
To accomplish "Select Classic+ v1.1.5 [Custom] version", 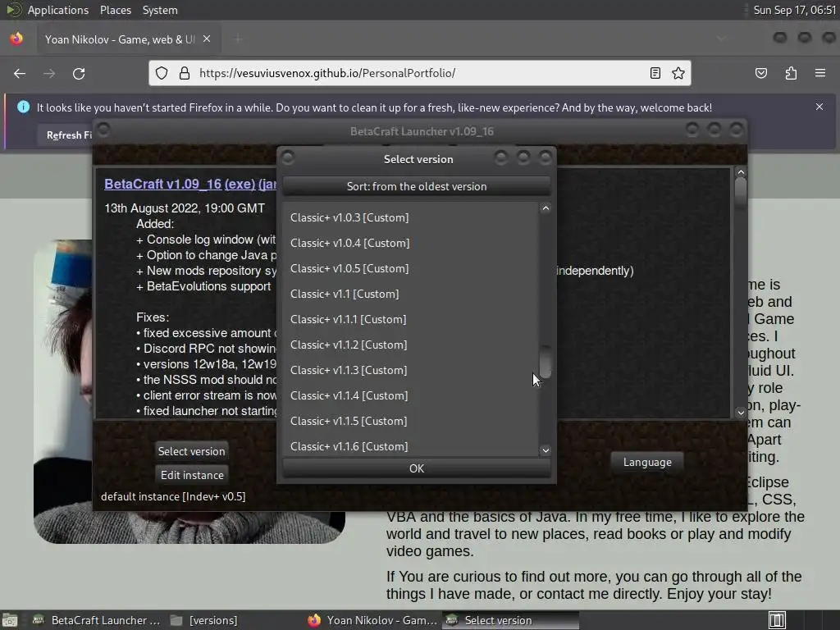I will click(410, 421).
